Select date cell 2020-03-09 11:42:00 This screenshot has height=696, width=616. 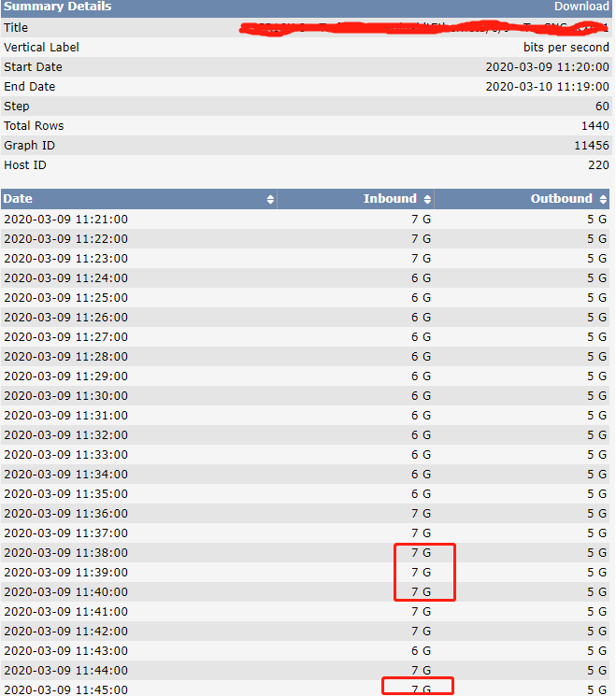pos(65,632)
